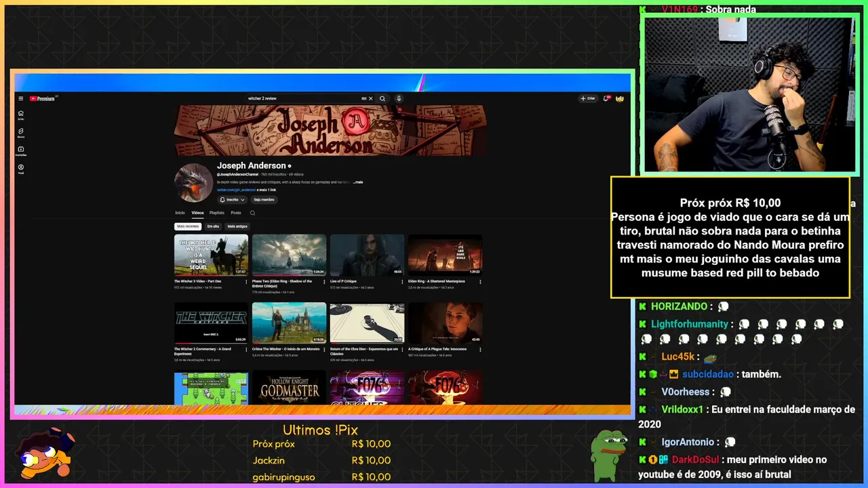
Task: Open the twitter.com/jph_anderson link
Action: click(x=237, y=190)
